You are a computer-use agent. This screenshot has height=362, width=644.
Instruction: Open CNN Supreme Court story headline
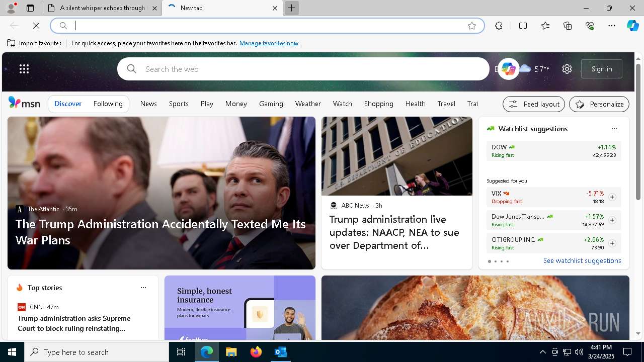click(x=74, y=323)
